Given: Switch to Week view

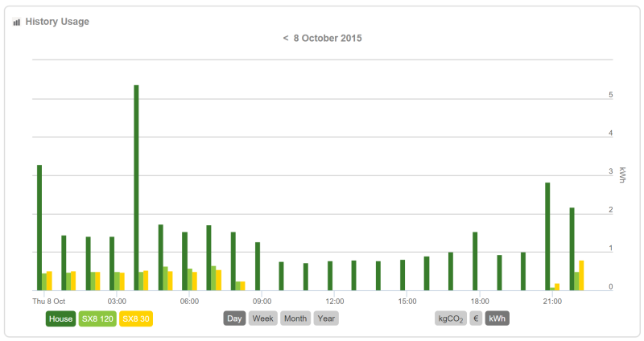Looking at the screenshot, I should (262, 318).
